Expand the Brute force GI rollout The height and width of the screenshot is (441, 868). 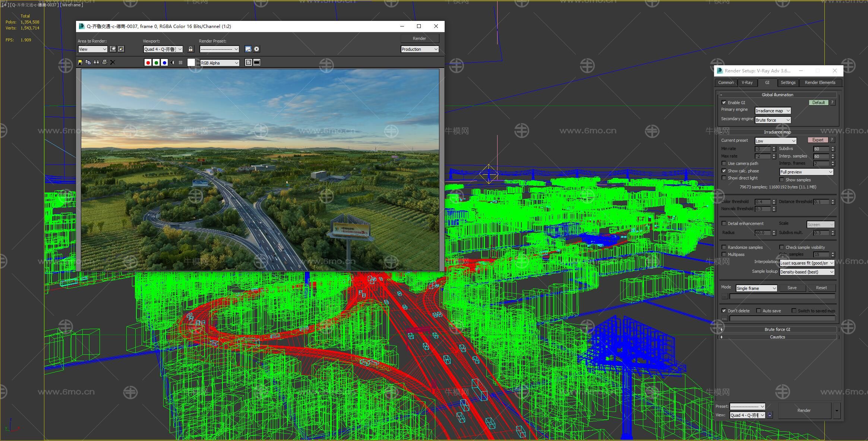(x=777, y=329)
